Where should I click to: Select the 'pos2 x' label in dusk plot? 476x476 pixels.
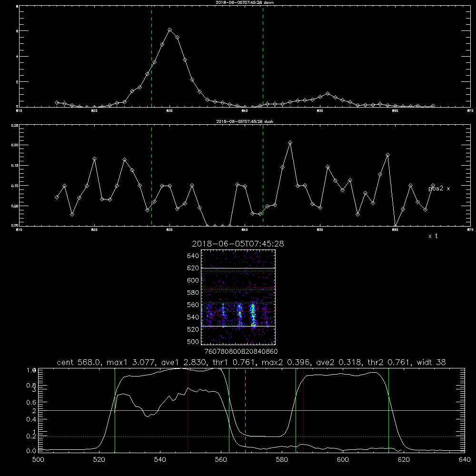tap(439, 188)
